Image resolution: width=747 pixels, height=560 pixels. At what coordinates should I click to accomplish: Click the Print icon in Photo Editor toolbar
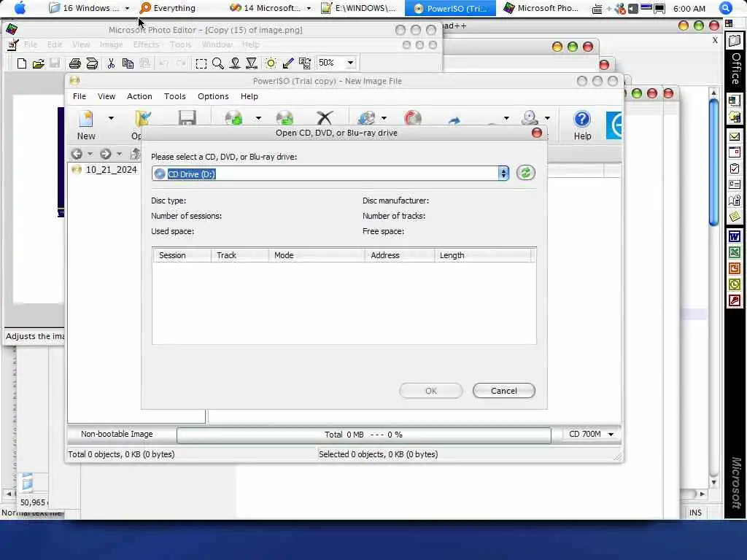(x=75, y=63)
